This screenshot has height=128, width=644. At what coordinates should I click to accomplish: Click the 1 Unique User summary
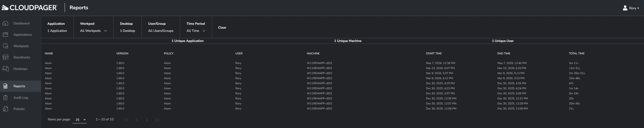pyautogui.click(x=503, y=41)
